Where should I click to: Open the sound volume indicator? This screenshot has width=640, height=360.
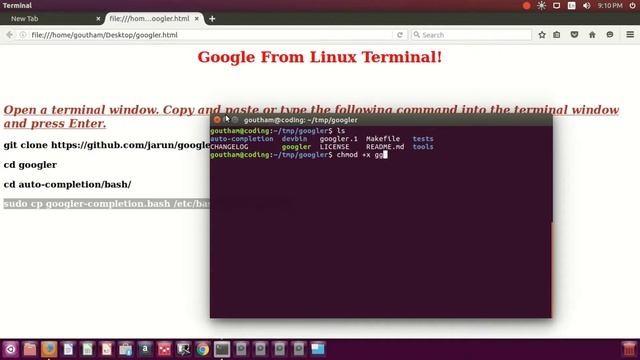coord(587,6)
